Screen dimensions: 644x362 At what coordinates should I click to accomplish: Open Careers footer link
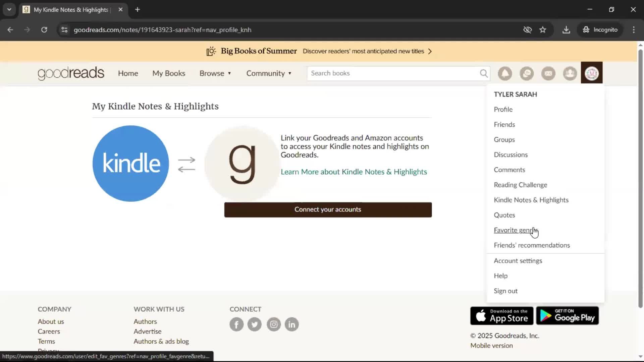(49, 331)
